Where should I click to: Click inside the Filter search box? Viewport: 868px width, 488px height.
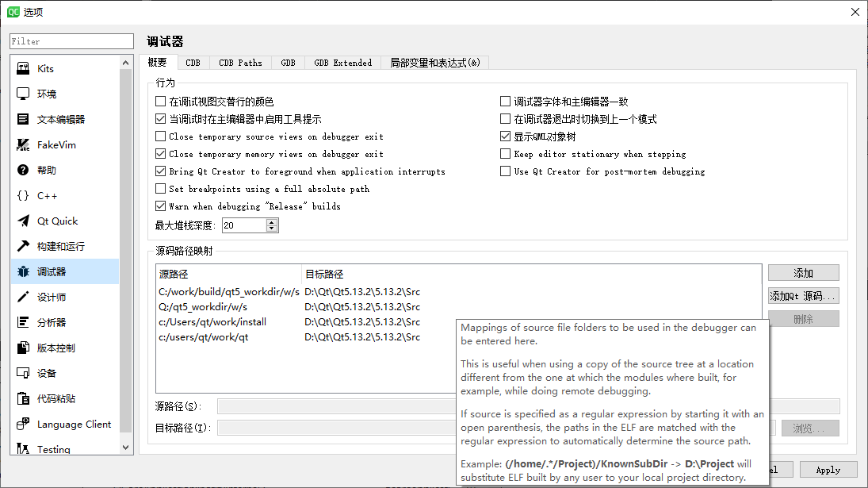point(71,40)
